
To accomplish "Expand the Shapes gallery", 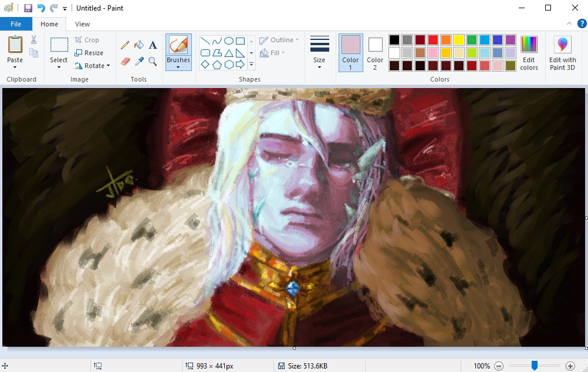I will (251, 65).
